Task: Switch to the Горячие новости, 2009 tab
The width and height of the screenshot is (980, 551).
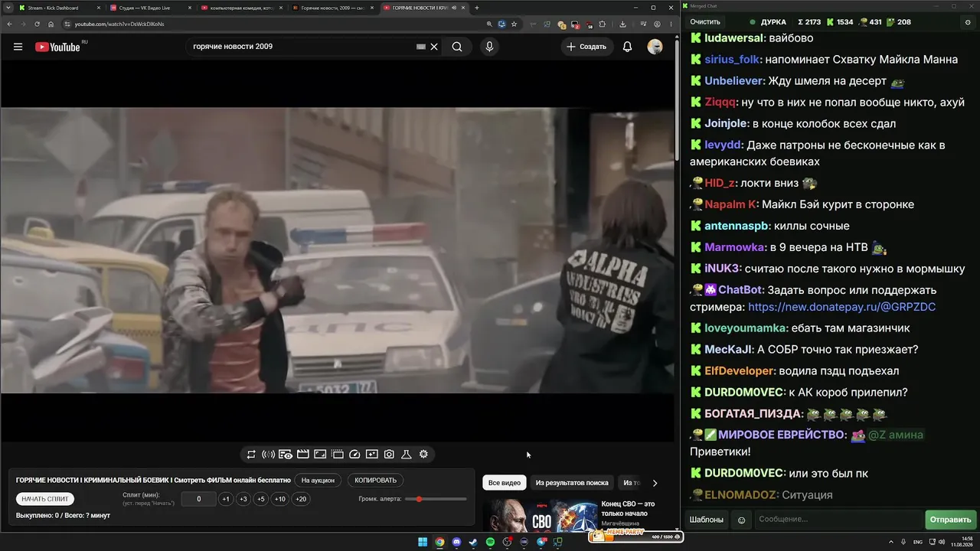Action: [x=333, y=8]
